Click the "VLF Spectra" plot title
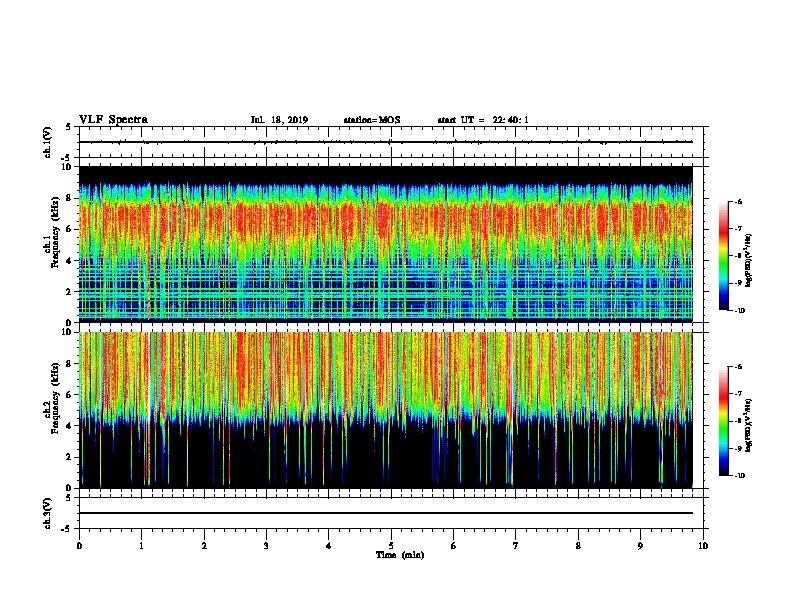Image resolution: width=792 pixels, height=612 pixels. click(x=113, y=120)
